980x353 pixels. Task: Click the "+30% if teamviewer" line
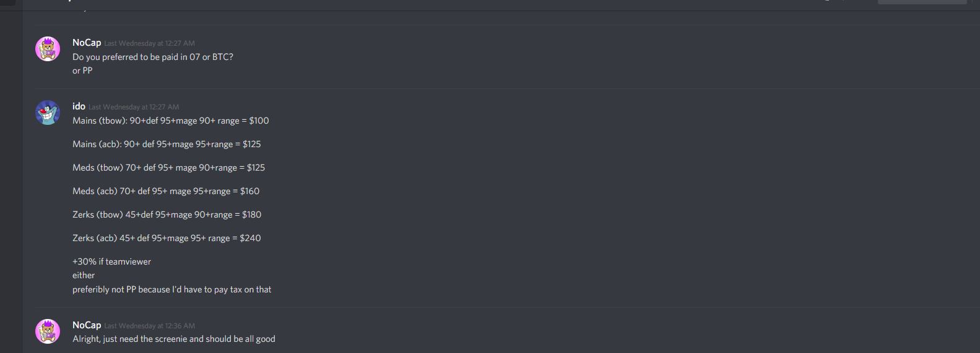(x=111, y=262)
